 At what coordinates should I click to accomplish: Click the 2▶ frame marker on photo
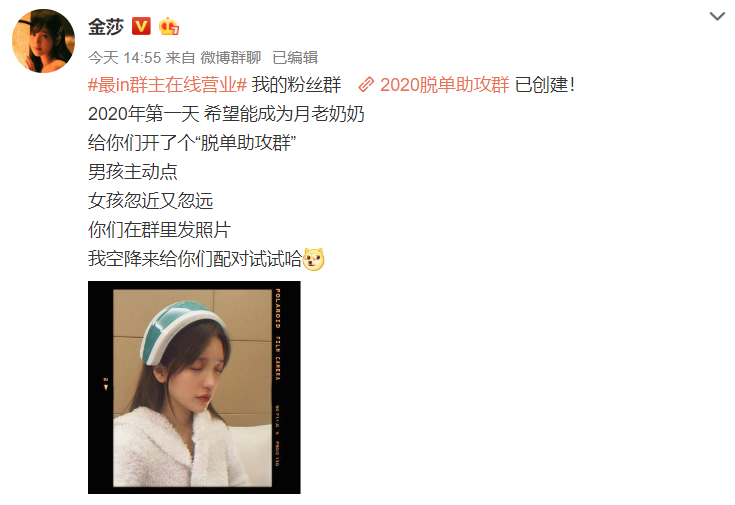pos(106,384)
